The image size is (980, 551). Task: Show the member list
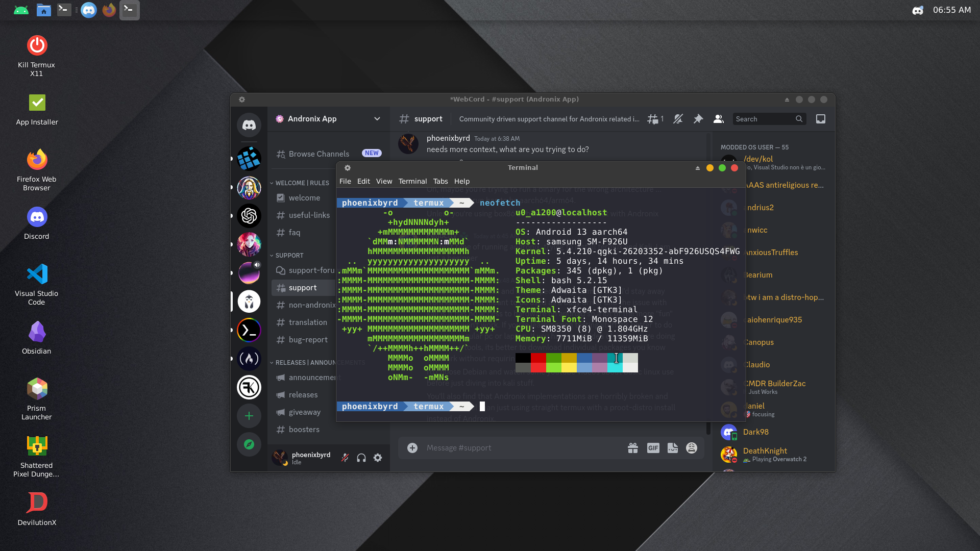[x=718, y=119]
